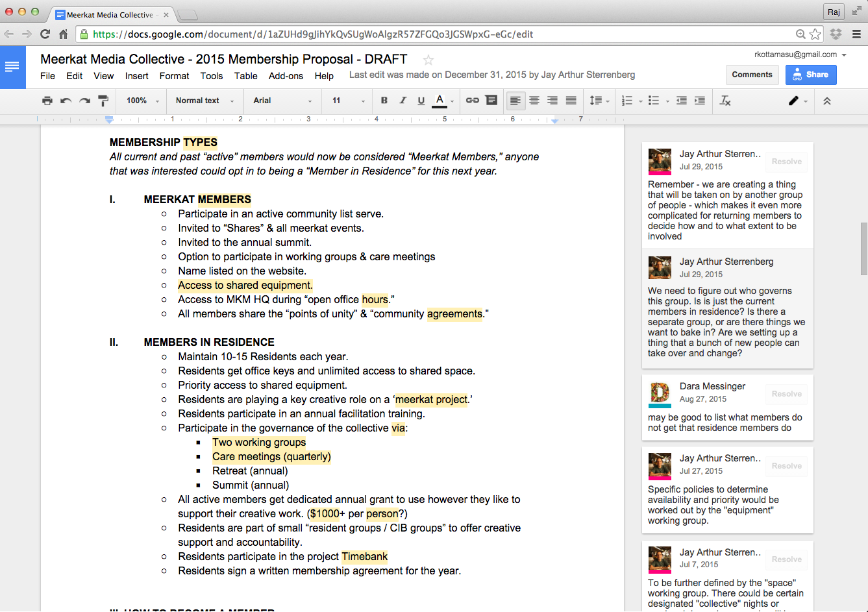Screen dimensions: 868x612
Task: Click the zoom magnifier icon in address bar
Action: click(801, 34)
